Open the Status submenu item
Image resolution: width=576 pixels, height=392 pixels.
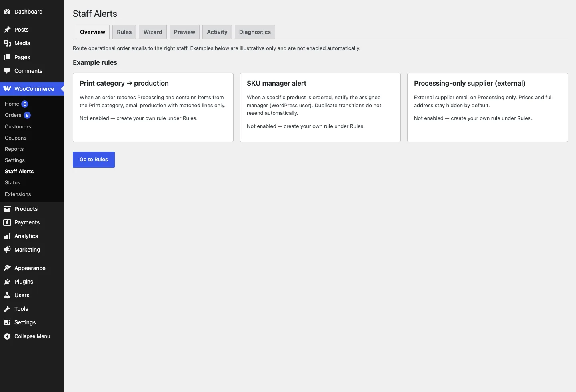coord(12,182)
